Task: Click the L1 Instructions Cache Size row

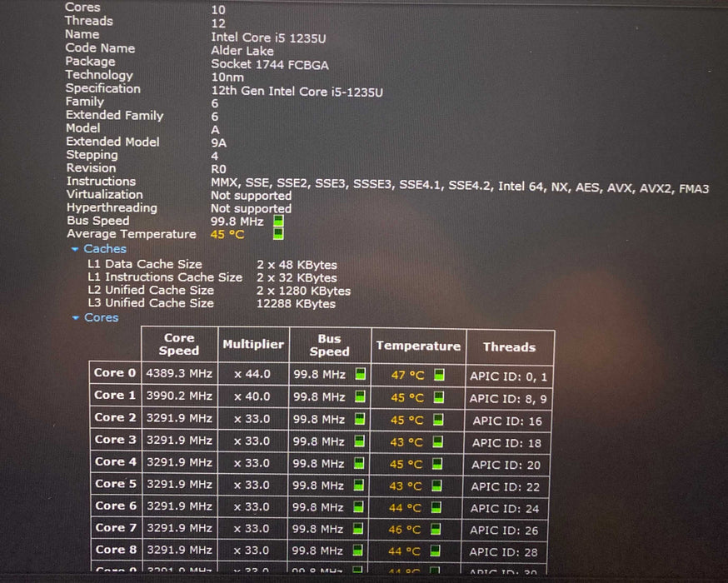Action: tap(212, 277)
